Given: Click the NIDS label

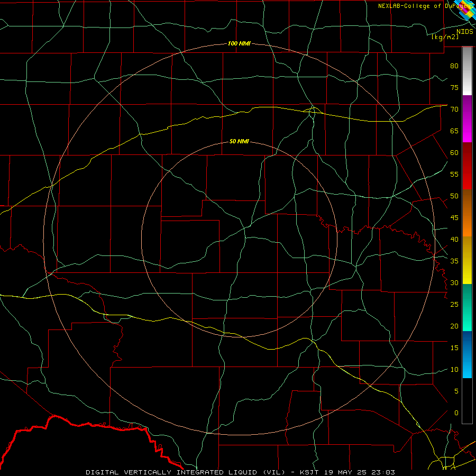Looking at the screenshot, I should tap(464, 32).
